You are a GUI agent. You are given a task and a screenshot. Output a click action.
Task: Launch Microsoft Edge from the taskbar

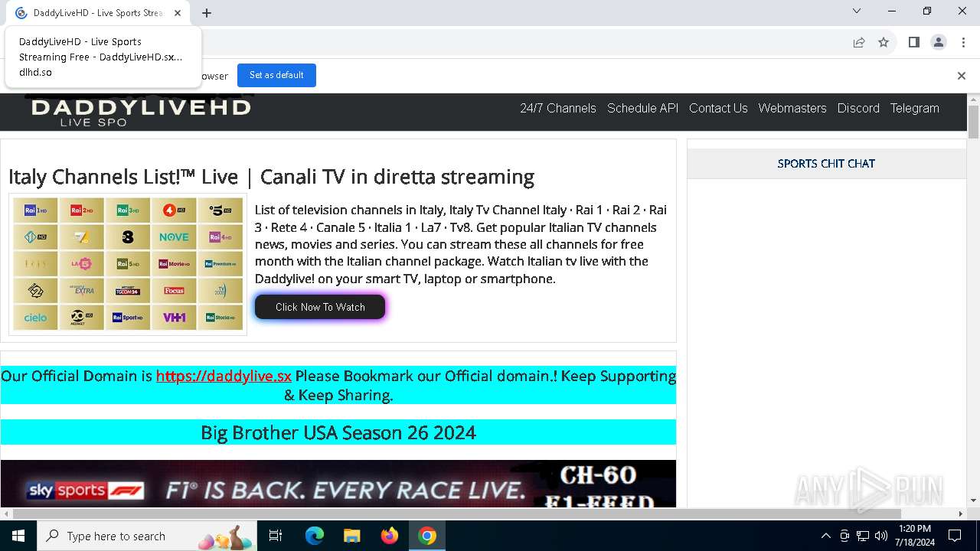pos(315,536)
